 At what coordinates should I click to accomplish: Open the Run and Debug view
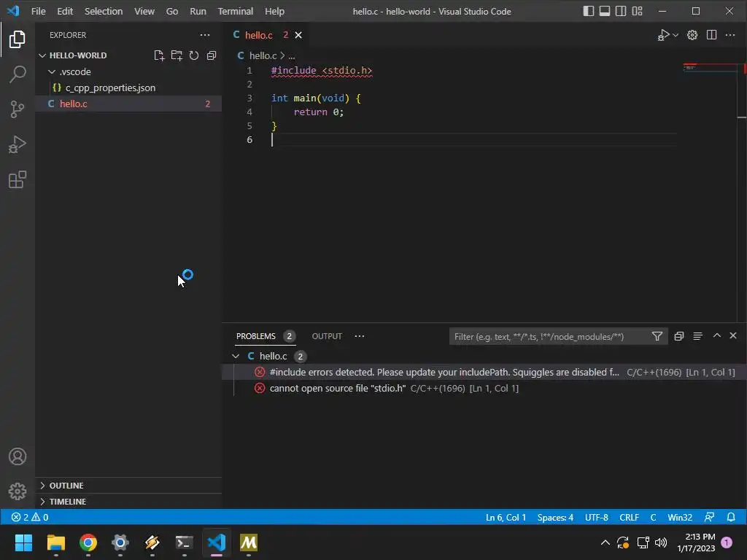pos(18,144)
